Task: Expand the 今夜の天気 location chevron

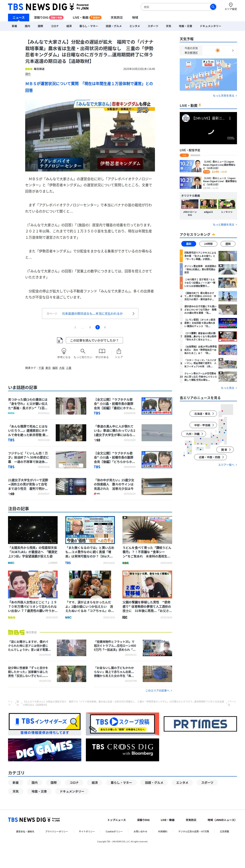Action: coord(233,50)
